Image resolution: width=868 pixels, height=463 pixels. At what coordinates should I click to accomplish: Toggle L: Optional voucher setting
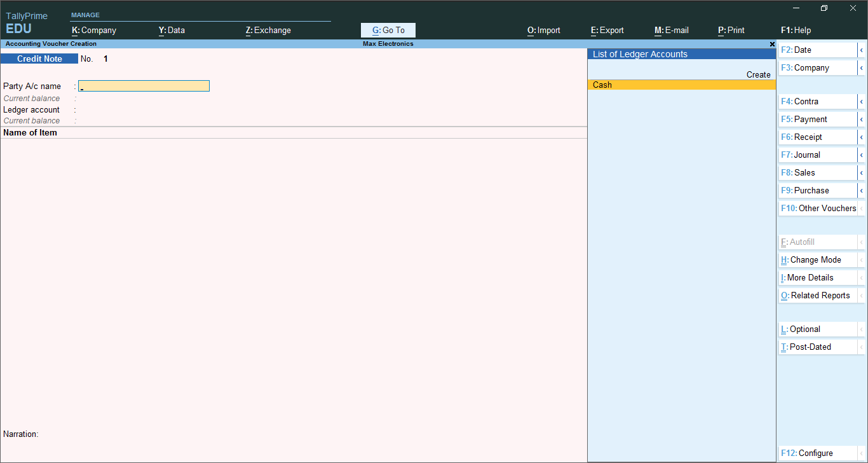[818, 329]
